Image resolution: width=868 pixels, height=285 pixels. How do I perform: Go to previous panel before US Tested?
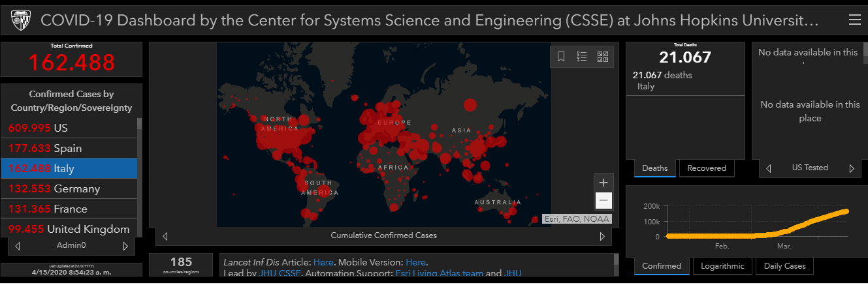[x=768, y=168]
